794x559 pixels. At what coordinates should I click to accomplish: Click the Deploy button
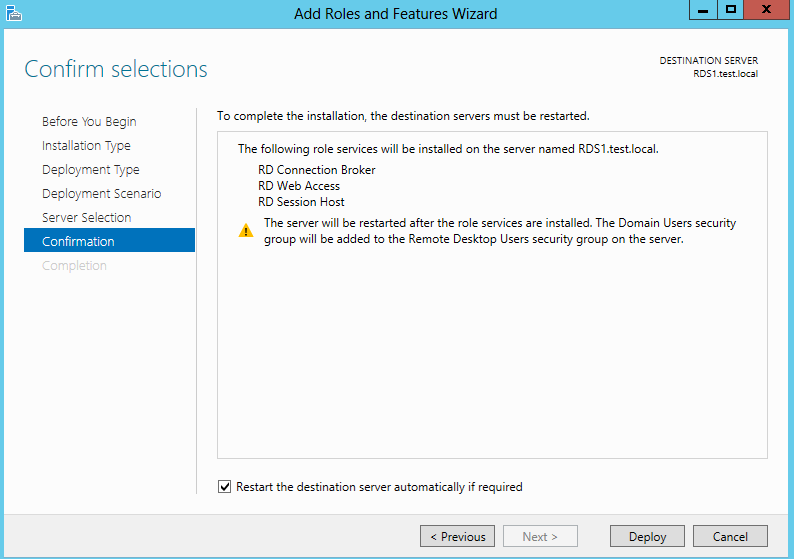pos(647,536)
